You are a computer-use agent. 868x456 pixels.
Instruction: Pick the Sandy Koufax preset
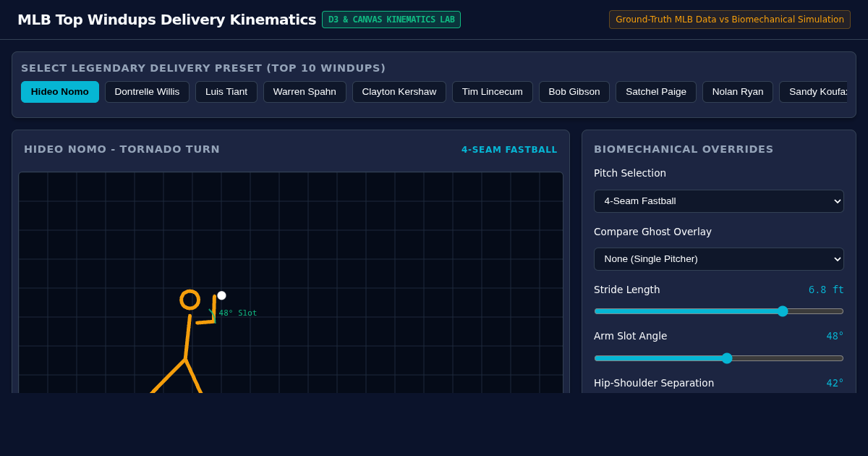(x=814, y=92)
